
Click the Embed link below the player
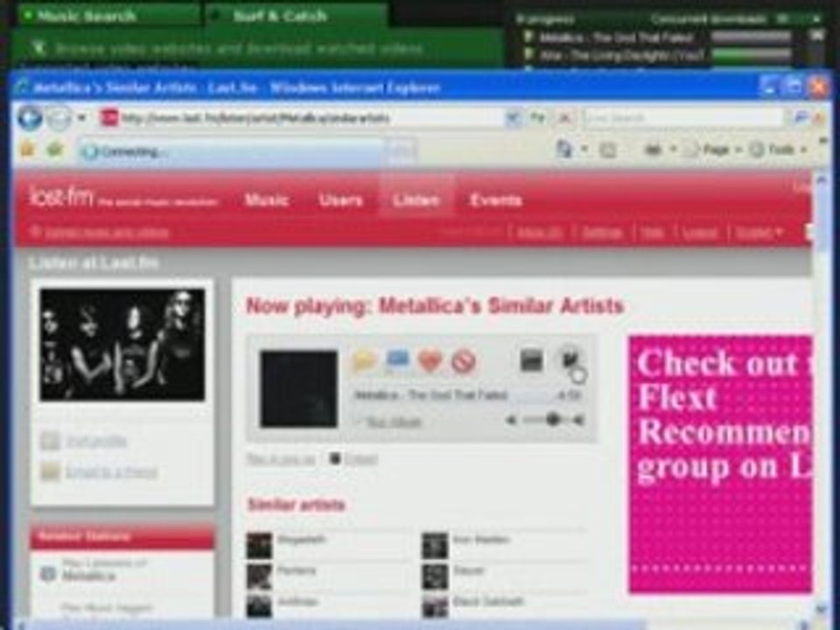[360, 459]
